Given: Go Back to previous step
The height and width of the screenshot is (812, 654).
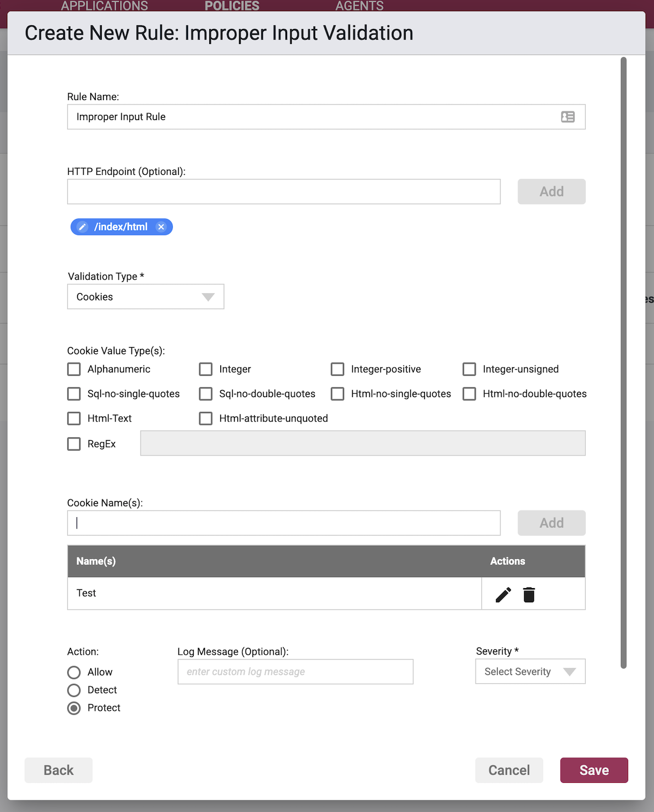Looking at the screenshot, I should 58,770.
